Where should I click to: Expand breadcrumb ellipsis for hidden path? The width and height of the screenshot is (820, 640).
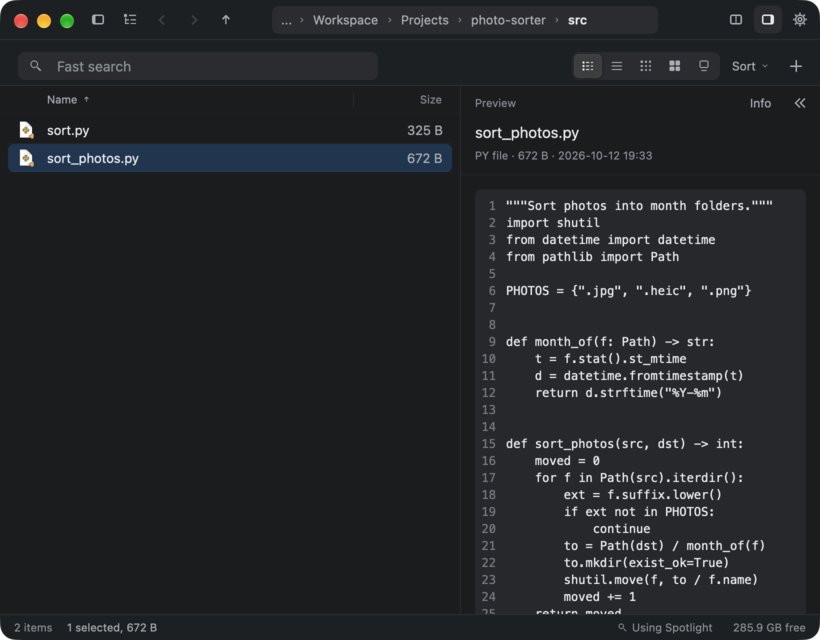[x=286, y=20]
